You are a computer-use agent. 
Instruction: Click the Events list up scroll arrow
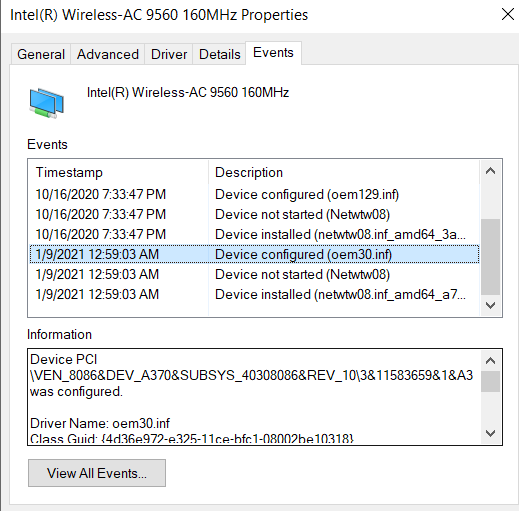click(490, 171)
